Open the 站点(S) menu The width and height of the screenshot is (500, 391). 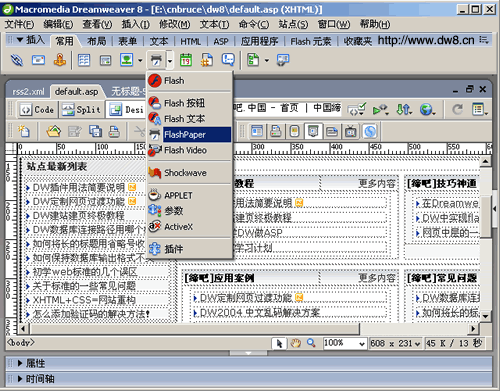[293, 24]
